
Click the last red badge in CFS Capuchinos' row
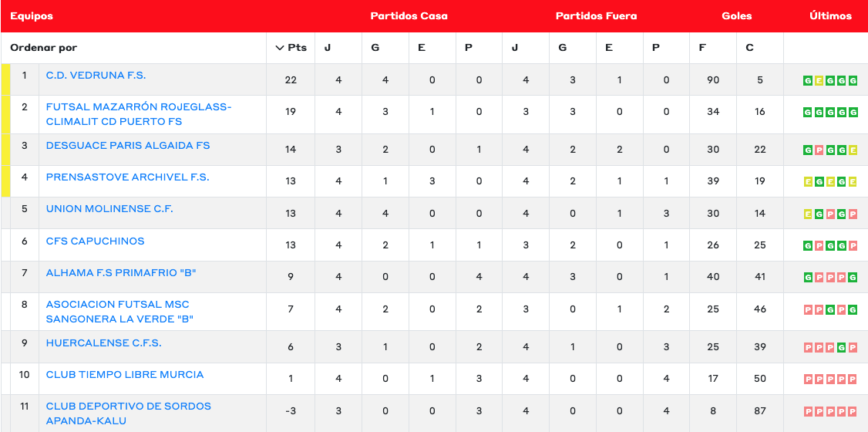tap(853, 246)
